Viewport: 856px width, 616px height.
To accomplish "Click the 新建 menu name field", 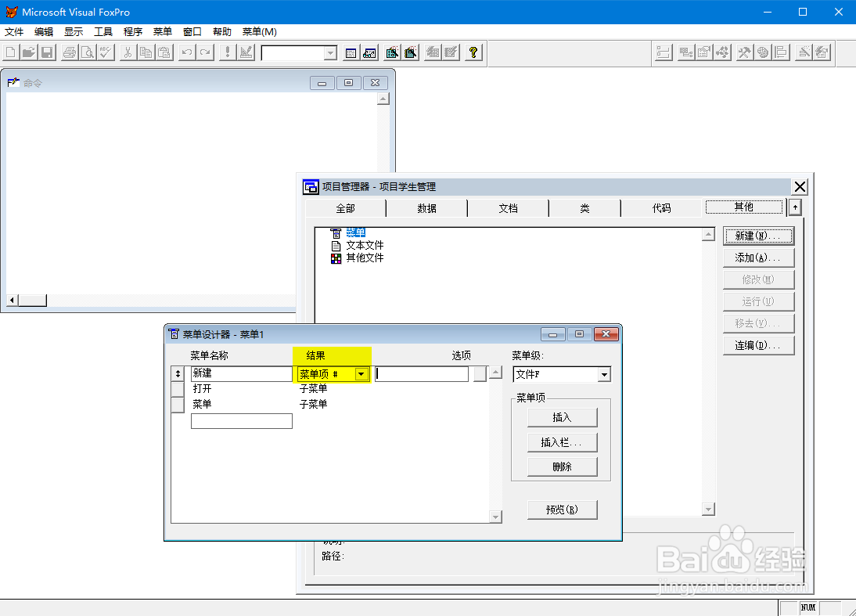I will click(242, 373).
